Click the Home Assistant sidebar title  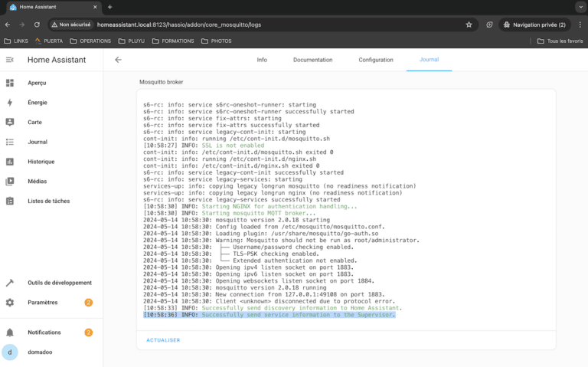click(57, 60)
